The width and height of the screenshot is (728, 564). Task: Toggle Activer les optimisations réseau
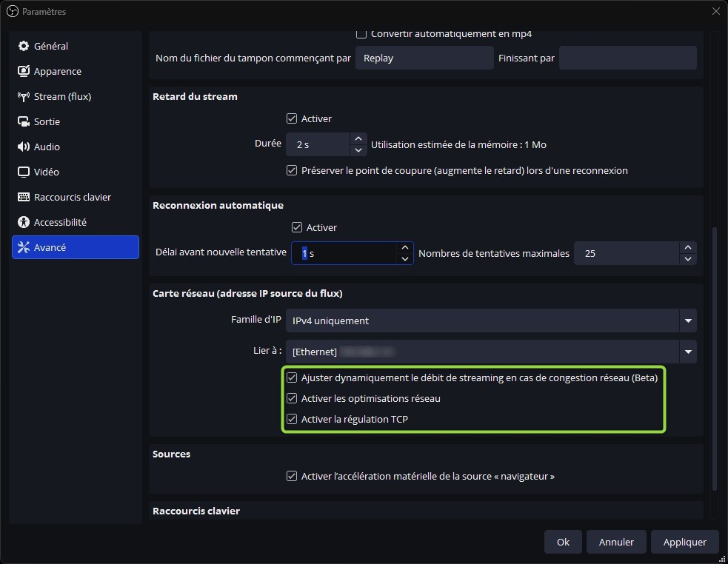[292, 399]
